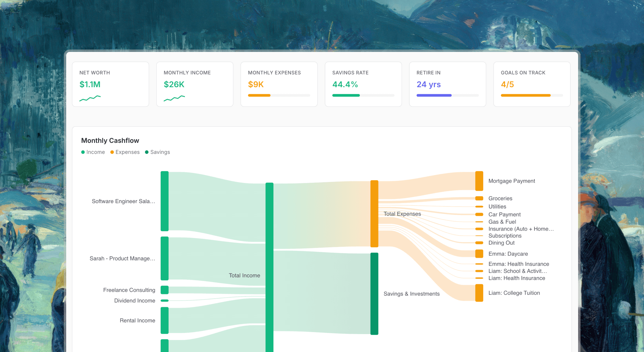Click the Monthly Income sparkline chart
This screenshot has width=644, height=352.
(x=174, y=98)
